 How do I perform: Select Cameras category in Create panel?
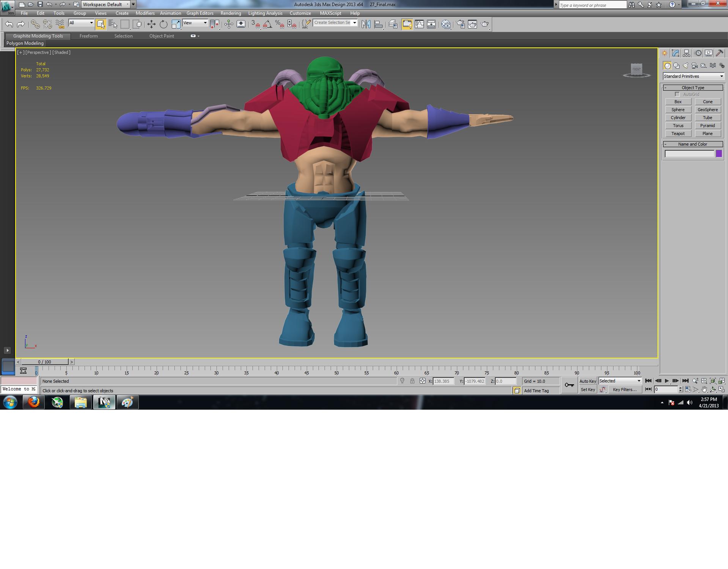tap(695, 66)
